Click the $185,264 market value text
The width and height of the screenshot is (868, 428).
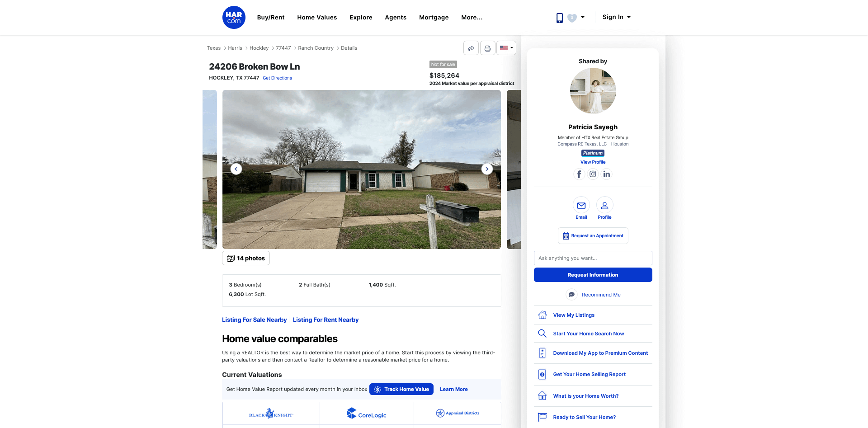click(444, 75)
